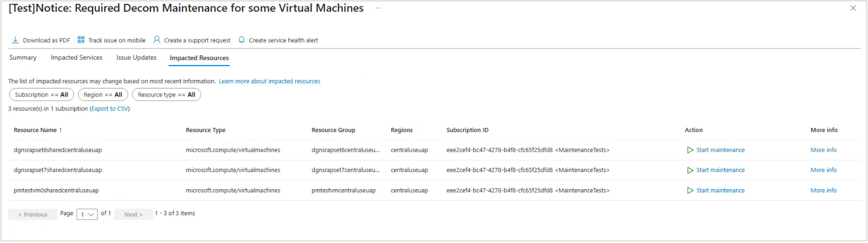
Task: Switch to the Issue Updates tab
Action: [x=137, y=58]
